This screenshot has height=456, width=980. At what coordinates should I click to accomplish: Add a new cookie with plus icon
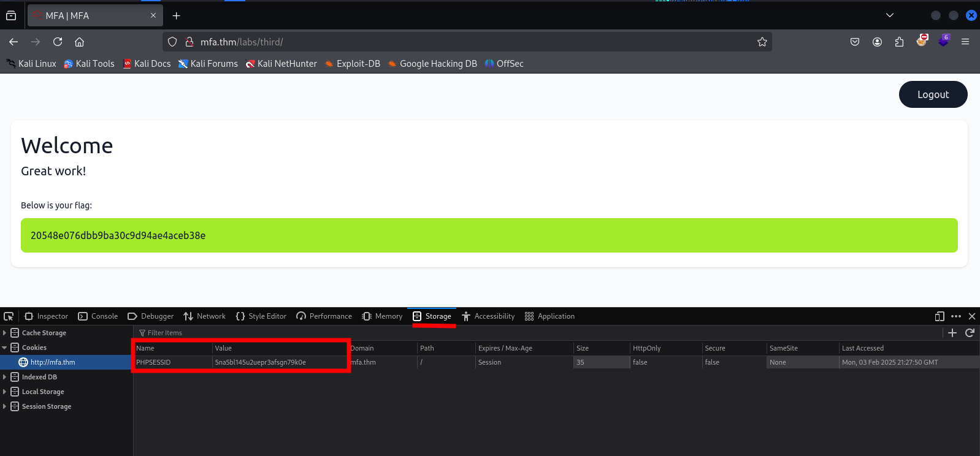coord(952,333)
